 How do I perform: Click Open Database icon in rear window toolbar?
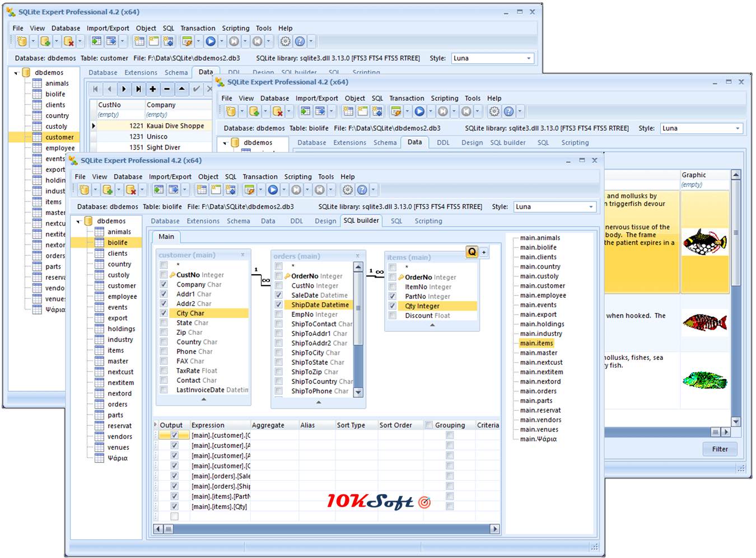(x=22, y=41)
